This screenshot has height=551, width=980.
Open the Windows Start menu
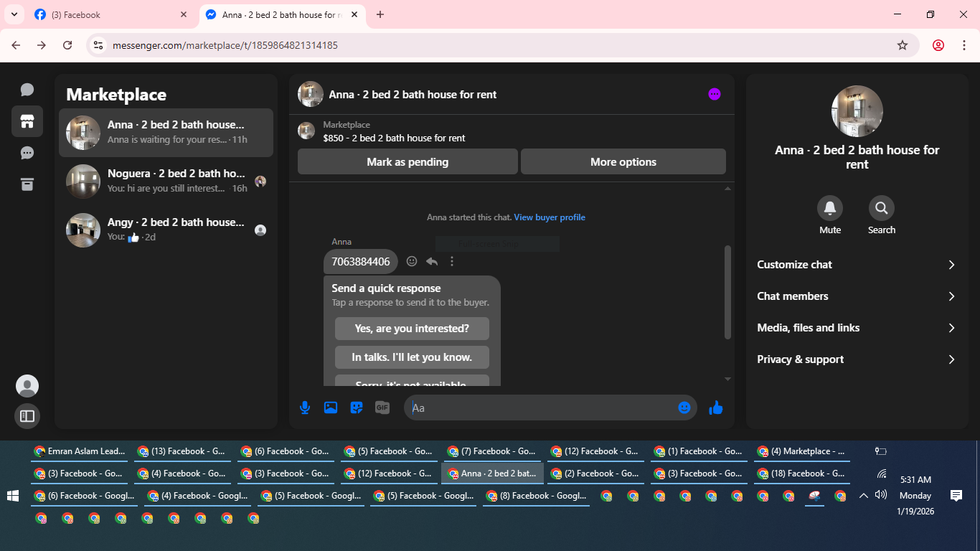point(12,496)
